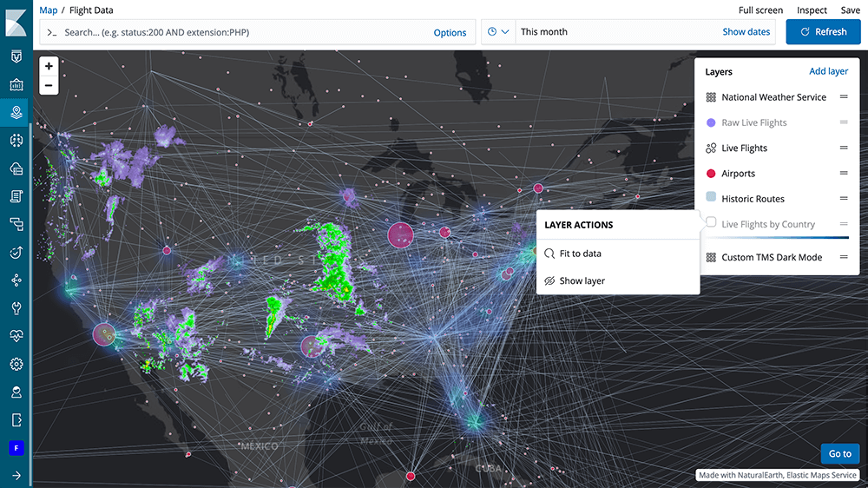868x488 pixels.
Task: Click the Raw Live Flights layer entry
Action: pyautogui.click(x=753, y=122)
